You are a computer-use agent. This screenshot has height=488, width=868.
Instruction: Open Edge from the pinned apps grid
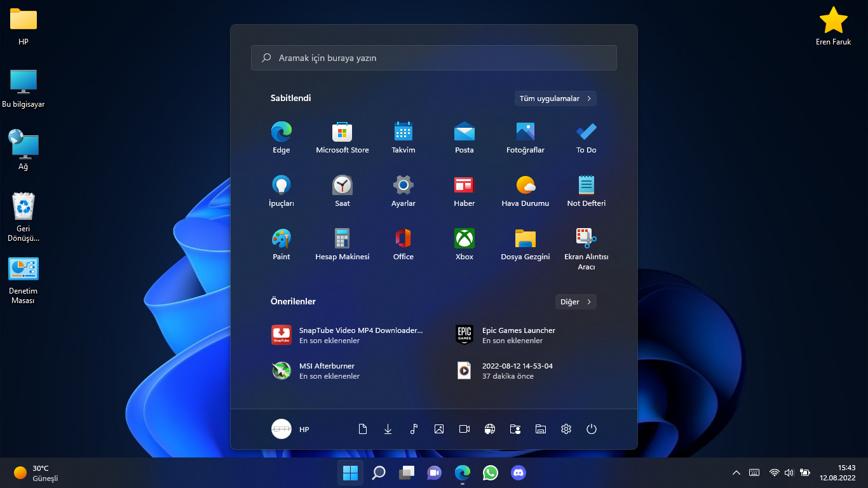[281, 138]
